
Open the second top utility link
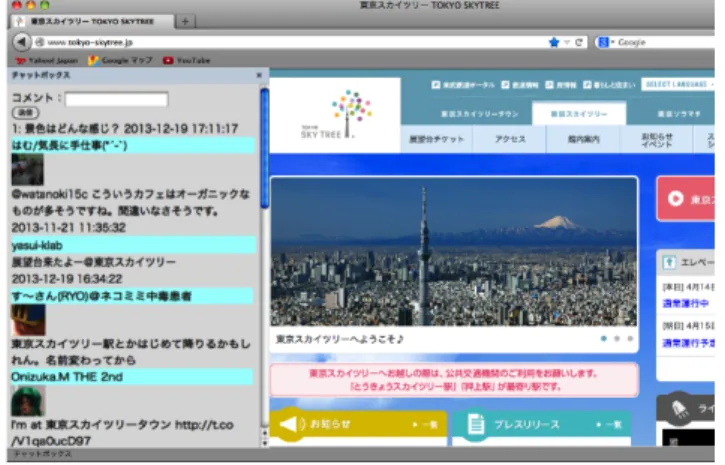[x=520, y=85]
